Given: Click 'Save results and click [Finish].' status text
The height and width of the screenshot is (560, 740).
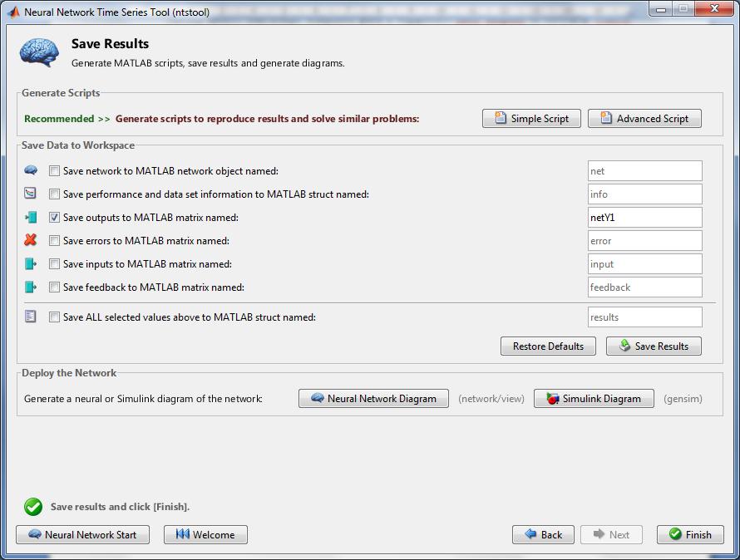Looking at the screenshot, I should (120, 507).
